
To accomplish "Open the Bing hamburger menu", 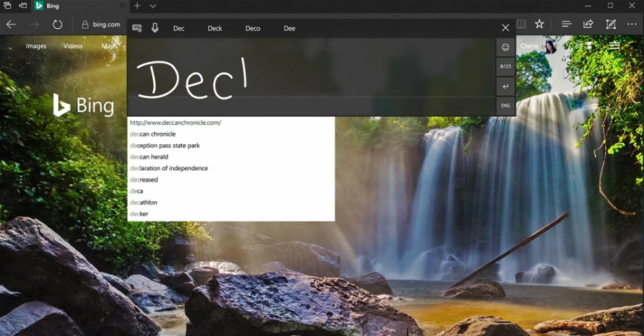I will point(614,46).
